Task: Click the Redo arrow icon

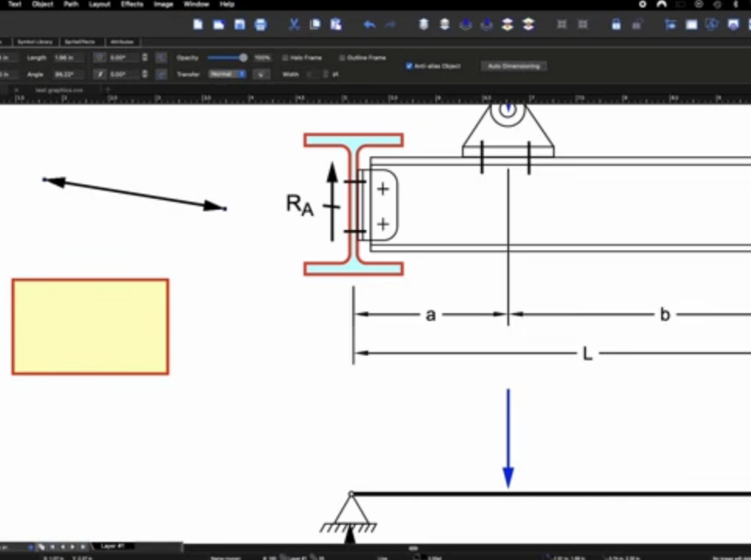Action: pos(391,24)
